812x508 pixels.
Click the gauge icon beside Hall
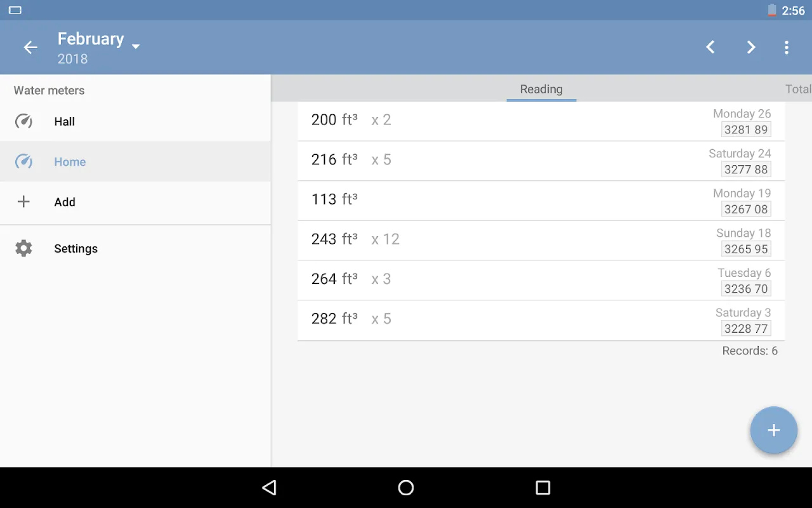click(23, 121)
